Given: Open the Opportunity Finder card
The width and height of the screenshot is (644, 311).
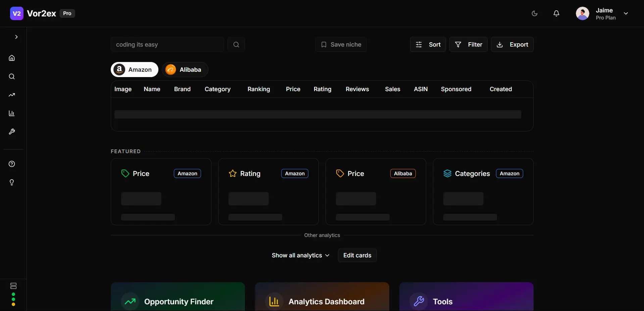Looking at the screenshot, I should pyautogui.click(x=178, y=297).
